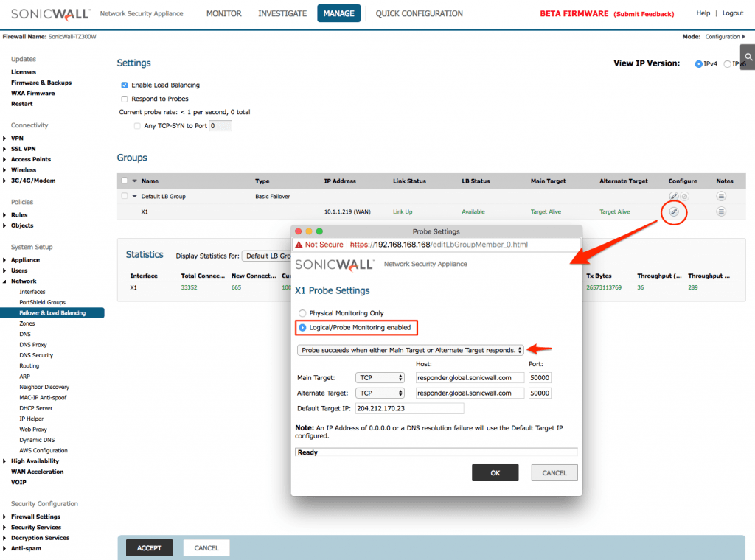Open notes for X1 member row
Viewport: 755px width, 560px height.
(721, 211)
